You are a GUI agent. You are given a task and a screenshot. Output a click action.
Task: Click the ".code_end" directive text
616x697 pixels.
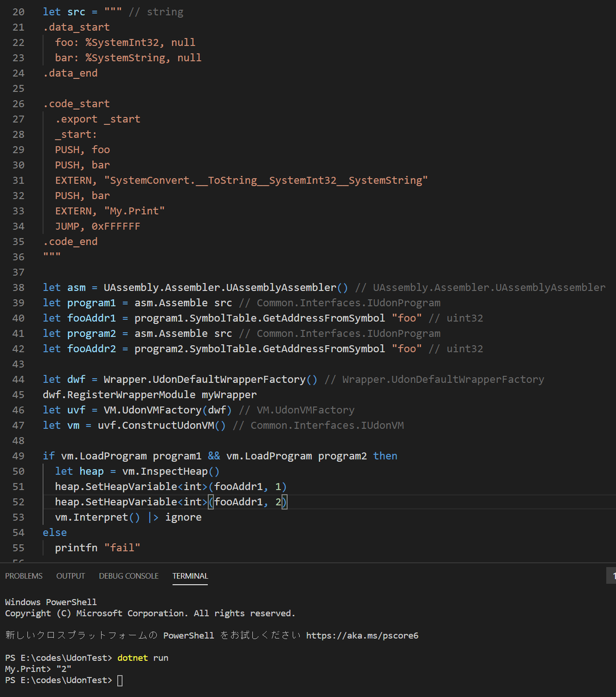coord(70,241)
